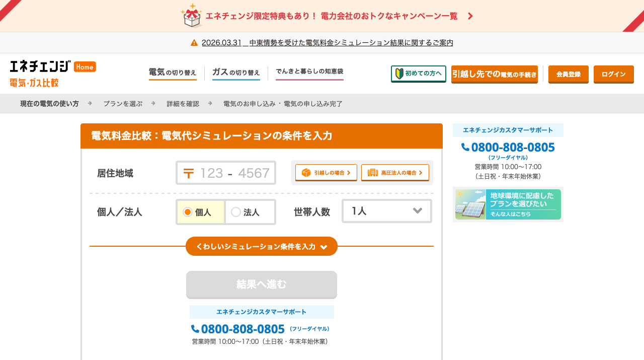The image size is (644, 360).
Task: Select the プランを選ぶ step
Action: (x=123, y=104)
